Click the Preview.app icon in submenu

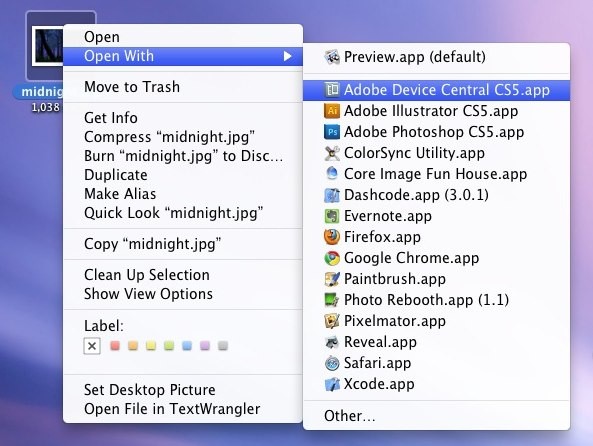click(332, 57)
